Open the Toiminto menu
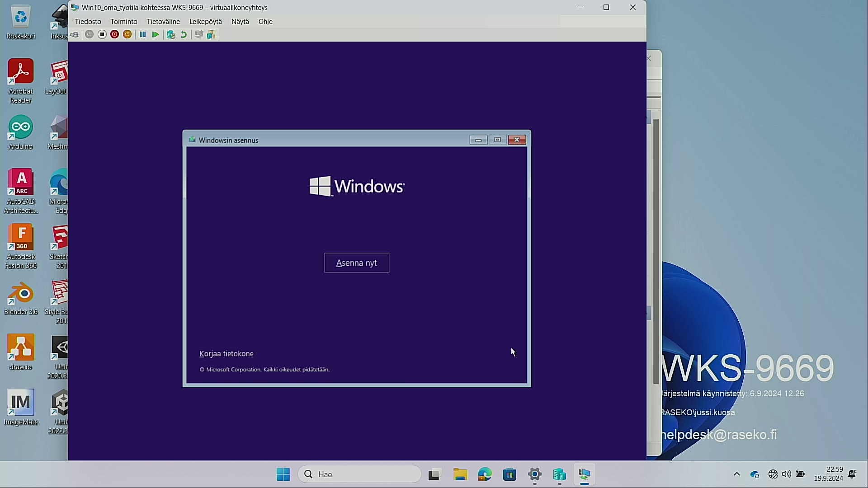868x488 pixels. pos(124,22)
